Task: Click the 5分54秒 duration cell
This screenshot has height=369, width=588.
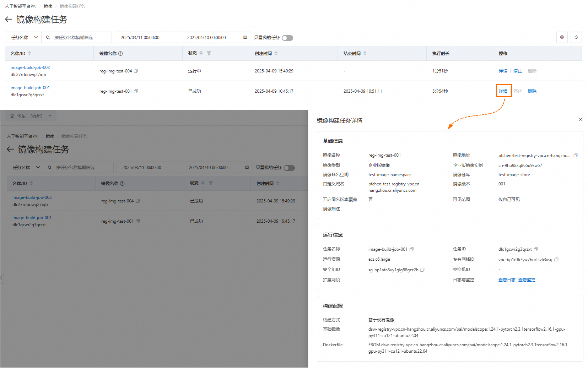Action: tap(440, 91)
